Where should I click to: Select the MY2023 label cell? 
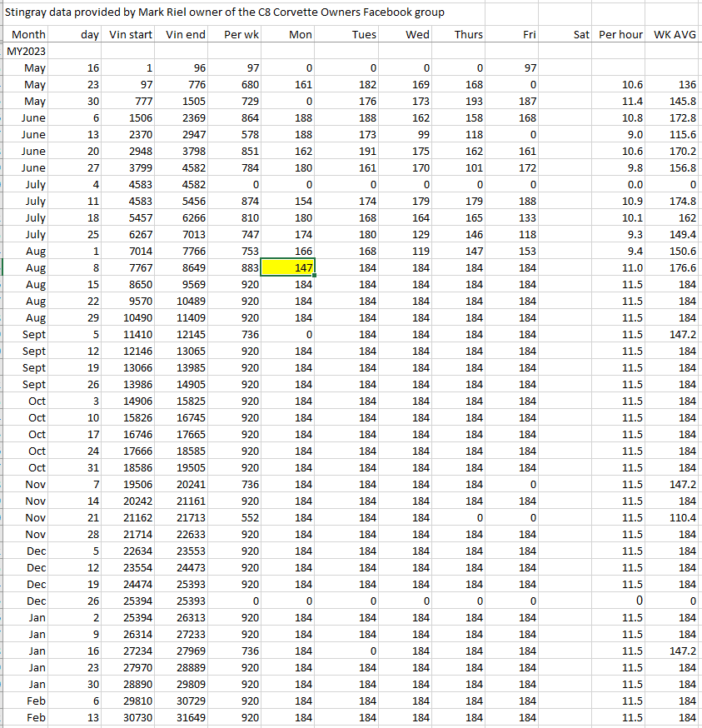[x=27, y=51]
